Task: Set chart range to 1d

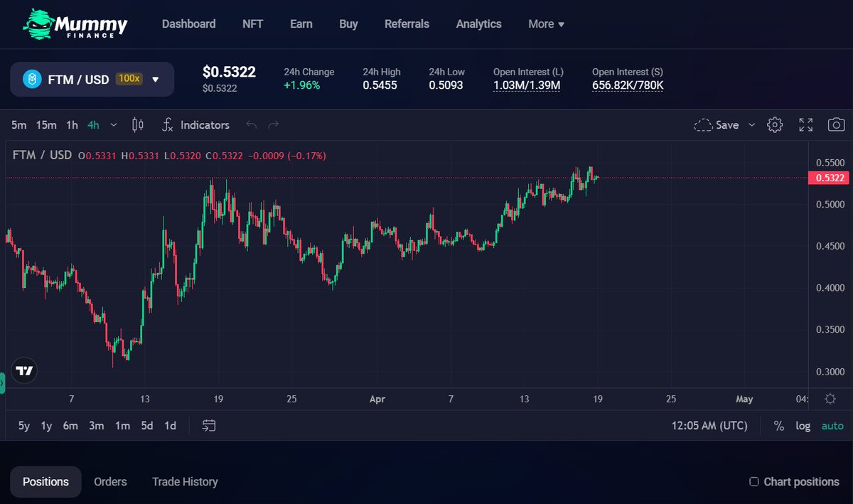Action: pos(171,426)
